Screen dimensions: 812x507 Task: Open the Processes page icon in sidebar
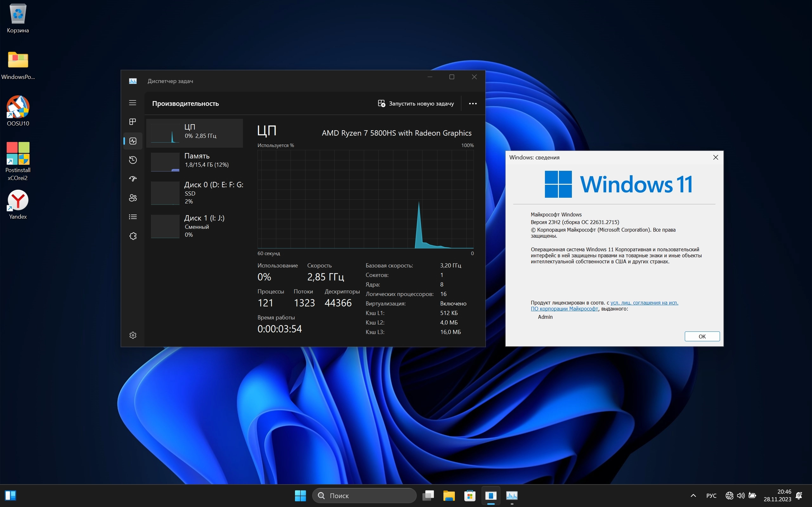point(133,122)
